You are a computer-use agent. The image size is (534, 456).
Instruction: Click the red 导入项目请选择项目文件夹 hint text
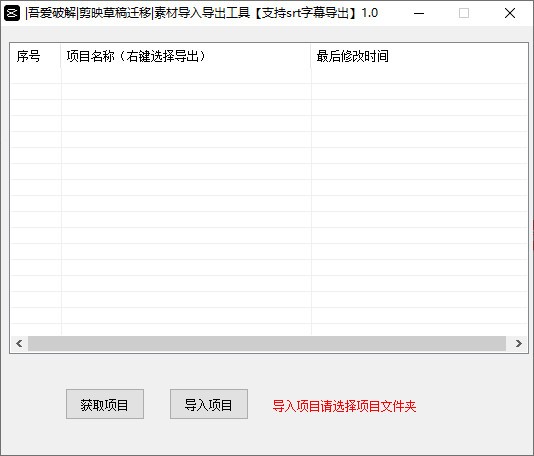tap(344, 406)
